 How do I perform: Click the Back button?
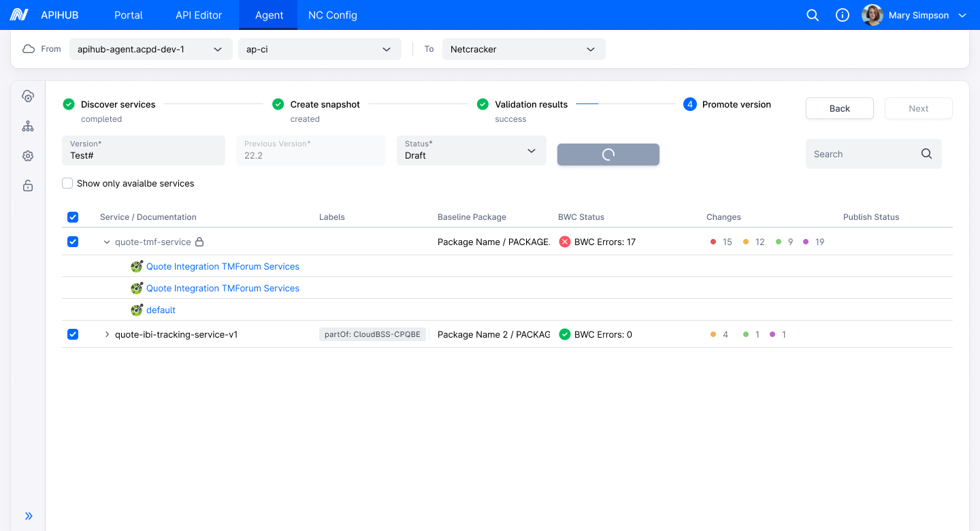click(x=840, y=108)
